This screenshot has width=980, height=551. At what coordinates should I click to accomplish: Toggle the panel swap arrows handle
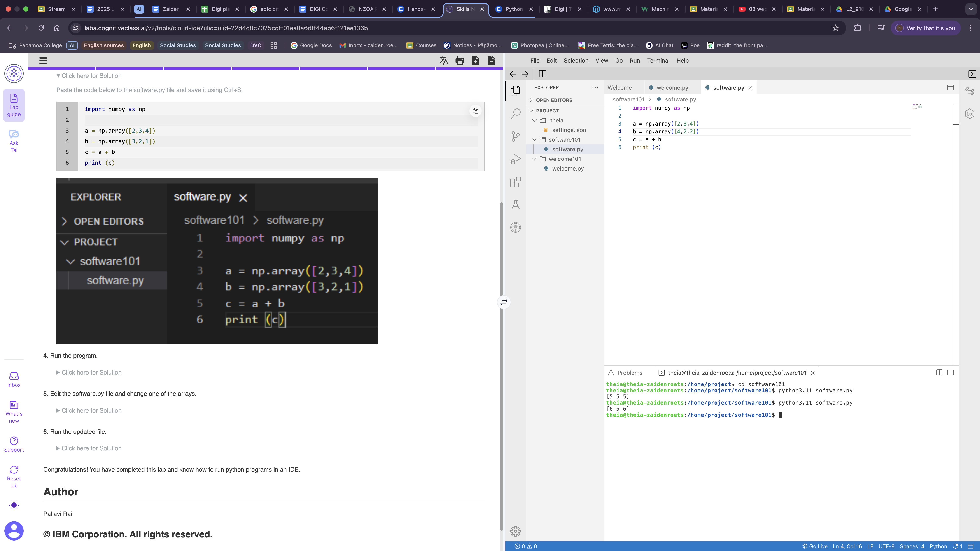point(504,302)
